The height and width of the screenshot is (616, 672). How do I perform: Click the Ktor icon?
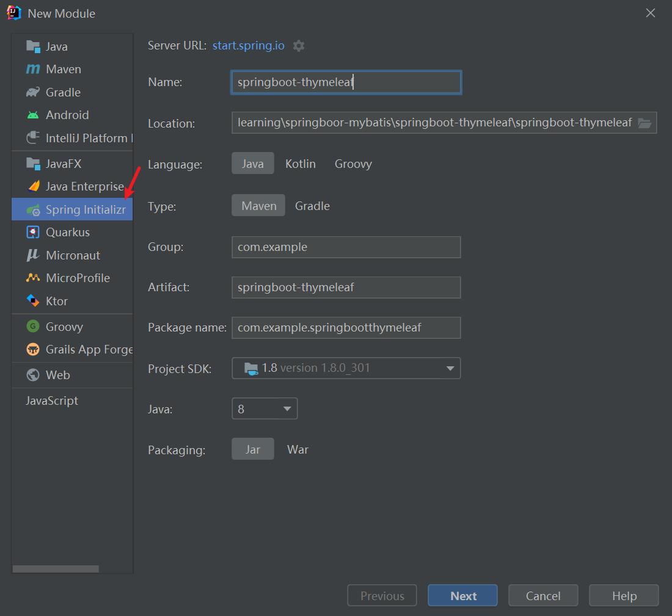pos(33,301)
